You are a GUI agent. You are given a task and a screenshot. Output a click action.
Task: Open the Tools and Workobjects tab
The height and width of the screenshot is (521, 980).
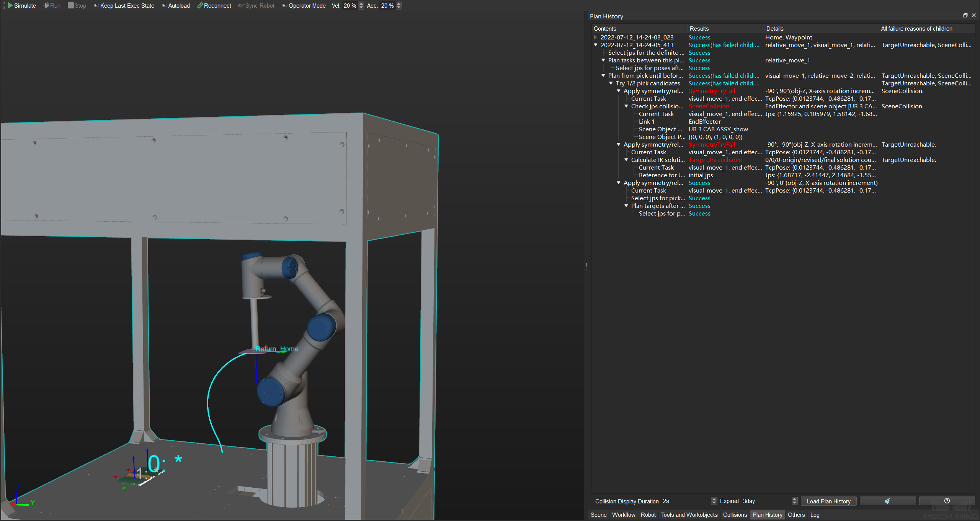click(x=689, y=515)
